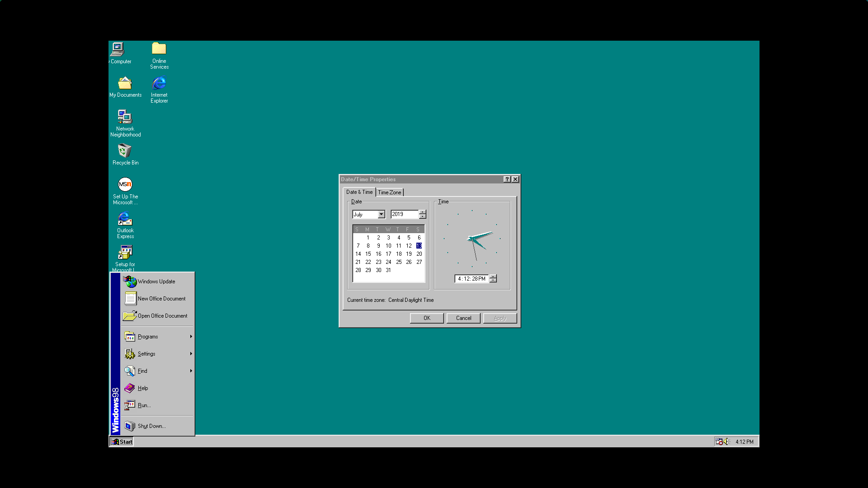Click the New Office Document icon
Viewport: 868px width, 488px height.
(130, 299)
